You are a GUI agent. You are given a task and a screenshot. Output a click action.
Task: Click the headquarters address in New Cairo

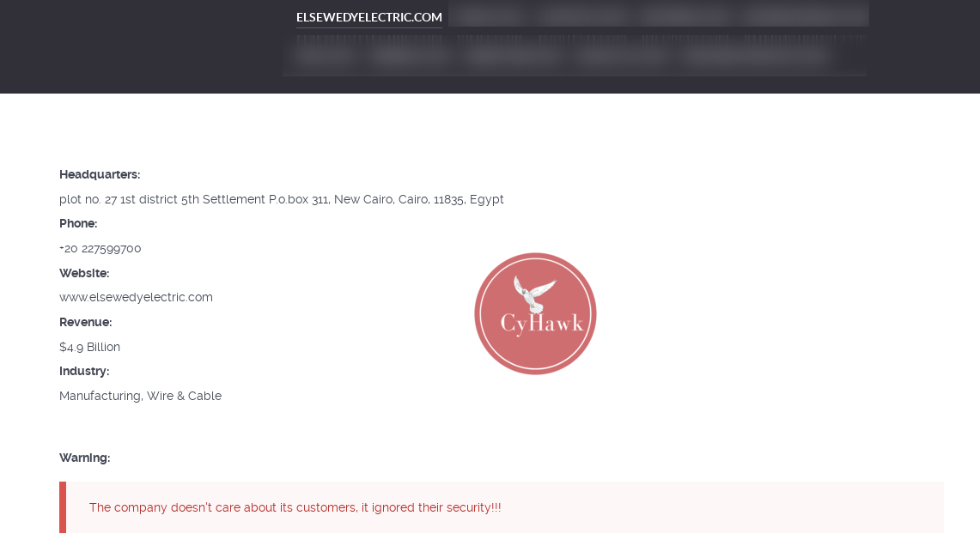[281, 199]
